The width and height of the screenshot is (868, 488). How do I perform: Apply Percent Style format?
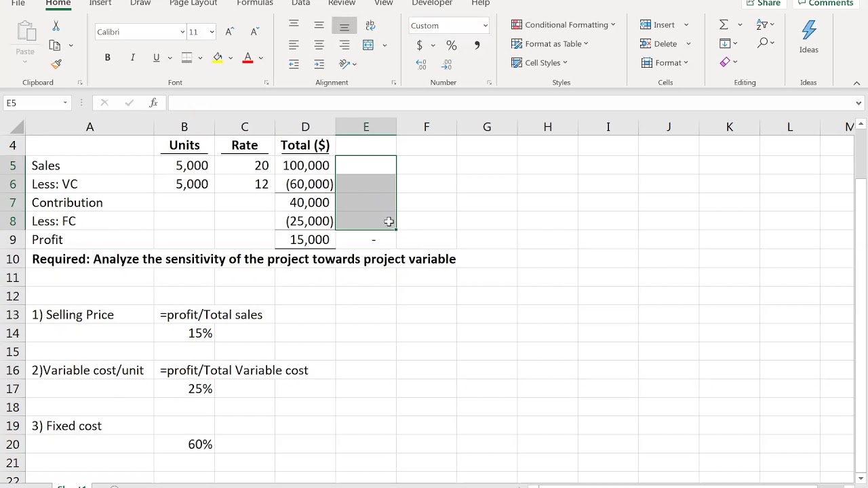click(x=452, y=45)
